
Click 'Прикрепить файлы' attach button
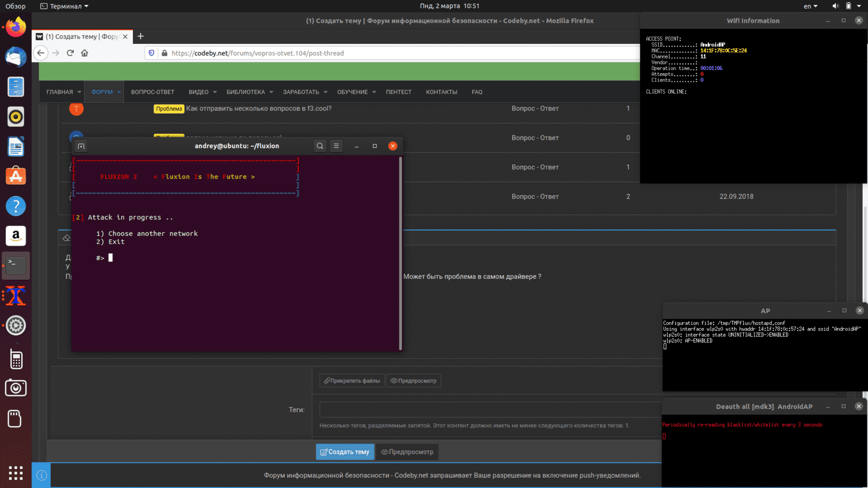[x=352, y=381]
